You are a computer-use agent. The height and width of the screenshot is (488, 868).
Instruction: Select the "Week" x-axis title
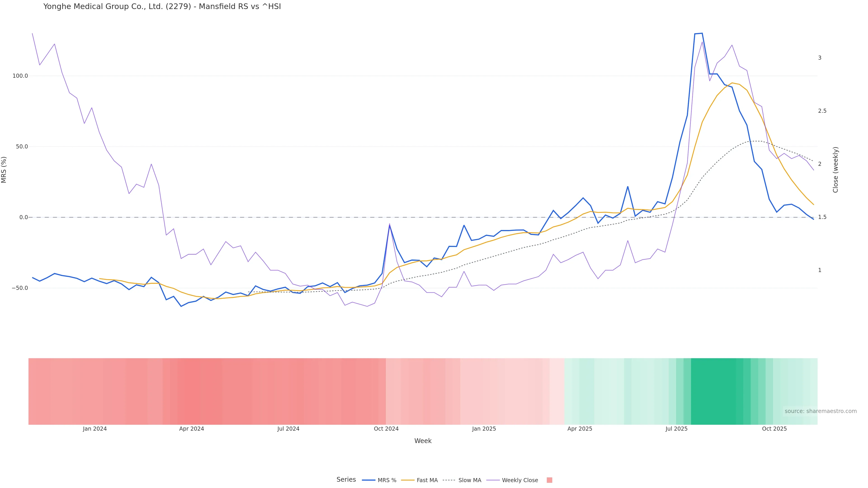pyautogui.click(x=422, y=441)
